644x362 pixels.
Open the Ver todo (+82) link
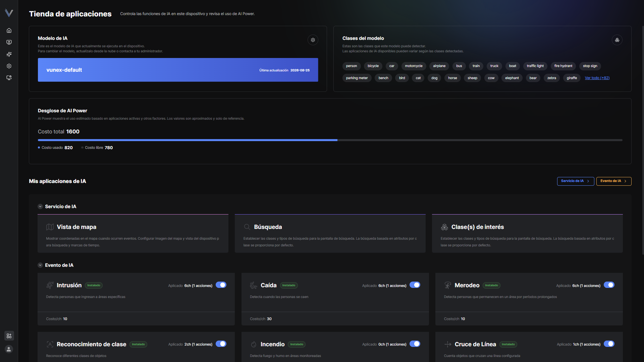coord(597,78)
